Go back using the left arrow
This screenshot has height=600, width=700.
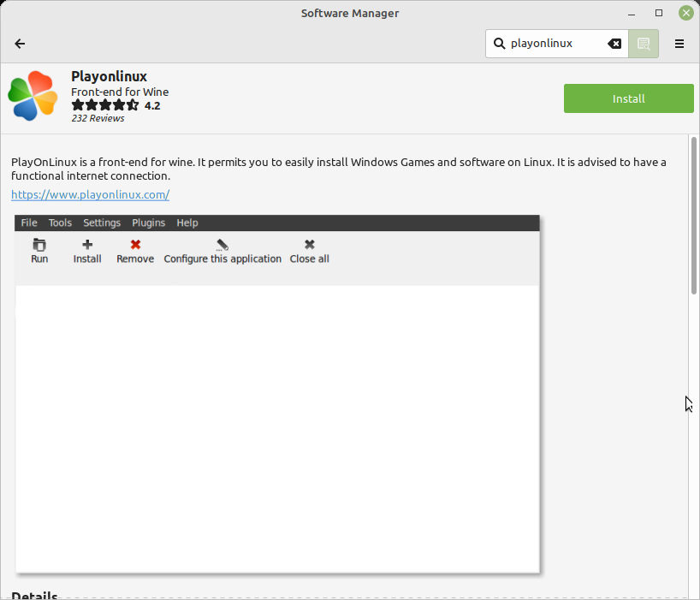20,44
